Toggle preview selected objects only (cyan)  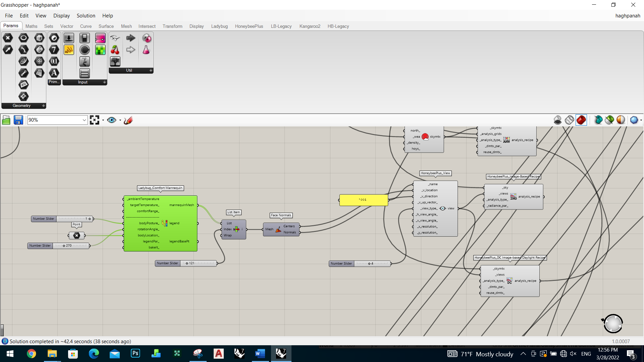point(598,120)
